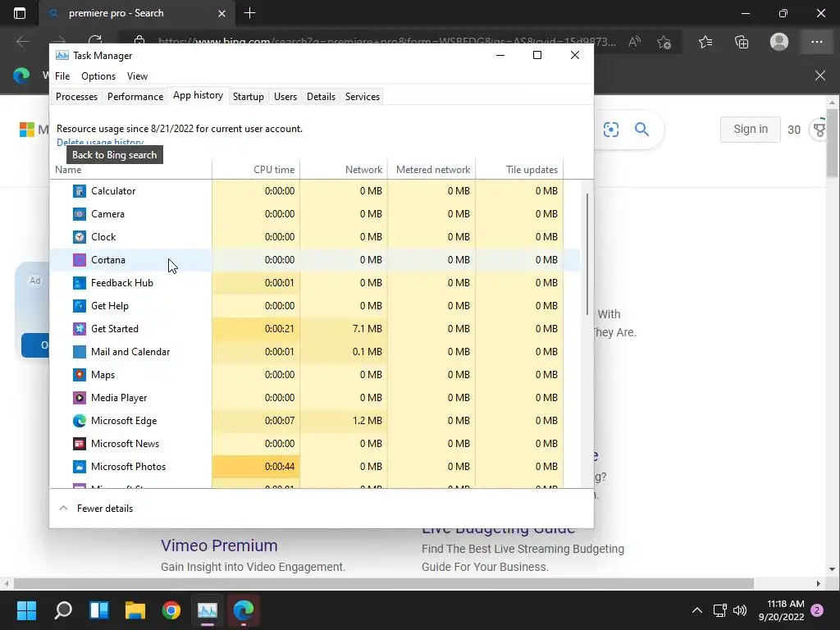Open Edge Collections toolbar icon
The height and width of the screenshot is (630, 840).
pos(742,42)
